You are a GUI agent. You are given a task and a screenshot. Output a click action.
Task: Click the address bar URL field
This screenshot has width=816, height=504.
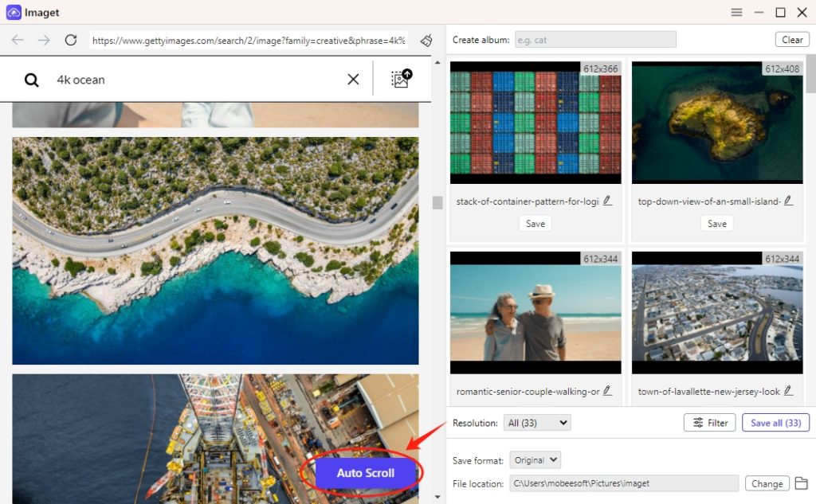click(249, 40)
